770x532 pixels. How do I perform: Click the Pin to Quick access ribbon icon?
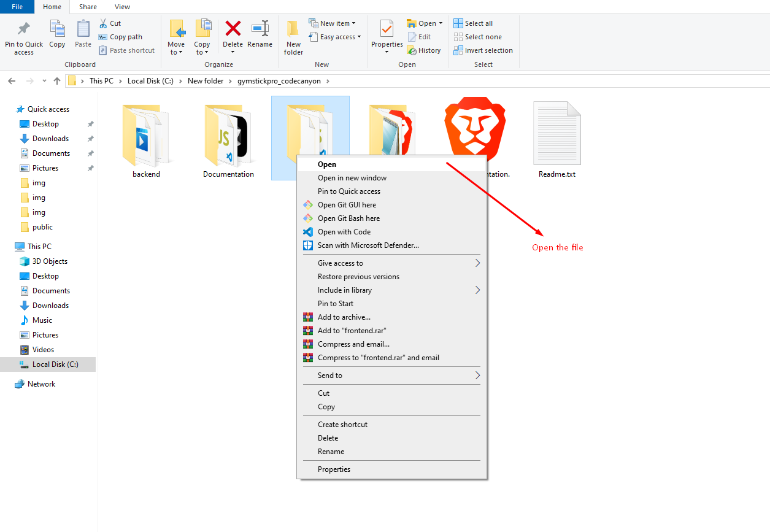24,29
